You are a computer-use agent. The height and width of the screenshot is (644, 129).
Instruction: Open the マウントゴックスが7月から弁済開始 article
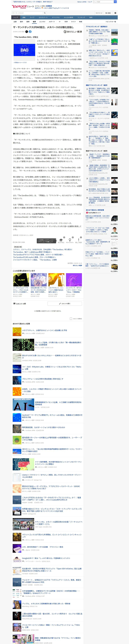pyautogui.click(x=52, y=535)
